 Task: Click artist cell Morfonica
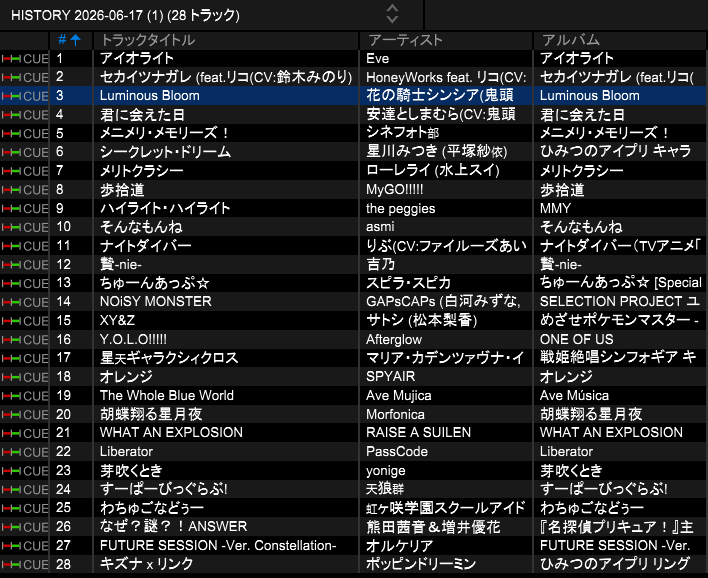pos(395,415)
